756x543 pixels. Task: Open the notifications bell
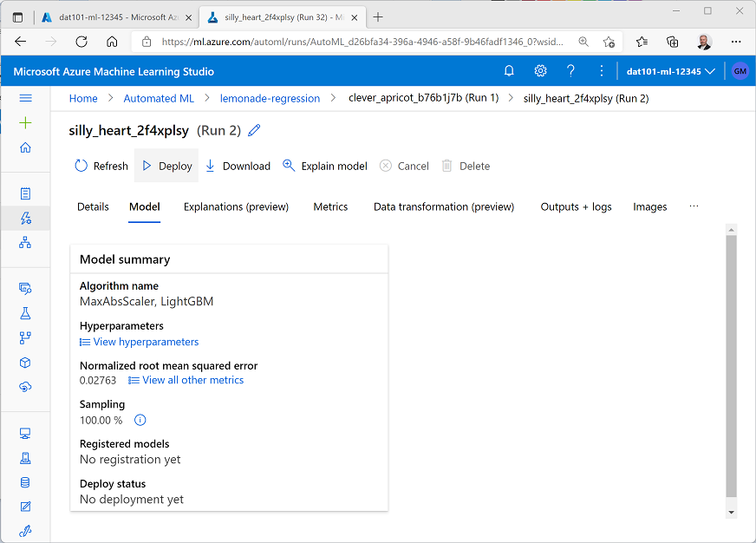pyautogui.click(x=509, y=71)
